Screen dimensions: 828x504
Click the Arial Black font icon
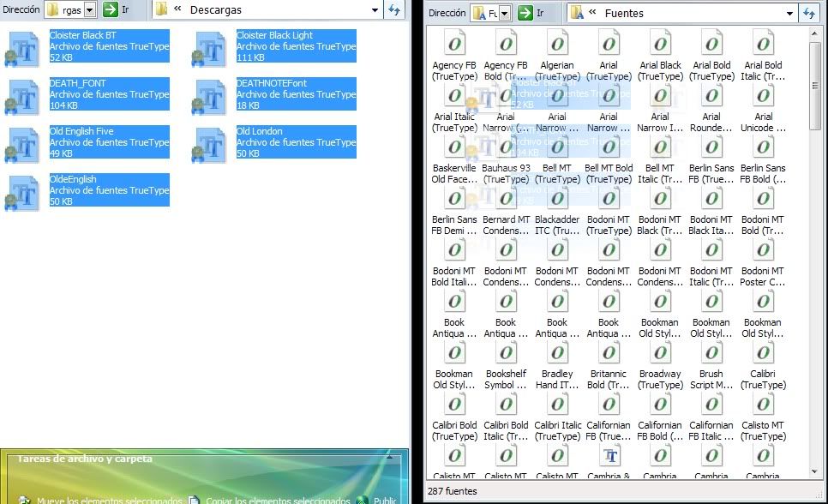point(660,44)
